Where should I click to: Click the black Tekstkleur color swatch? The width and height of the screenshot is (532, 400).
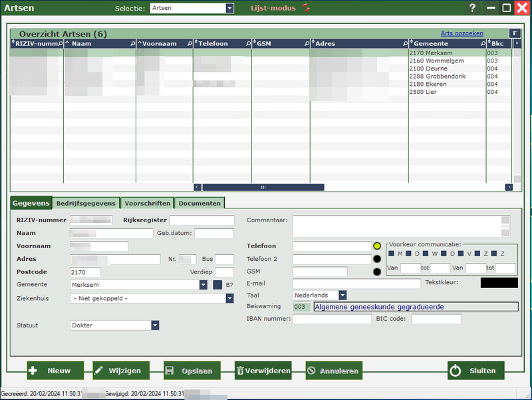point(499,283)
